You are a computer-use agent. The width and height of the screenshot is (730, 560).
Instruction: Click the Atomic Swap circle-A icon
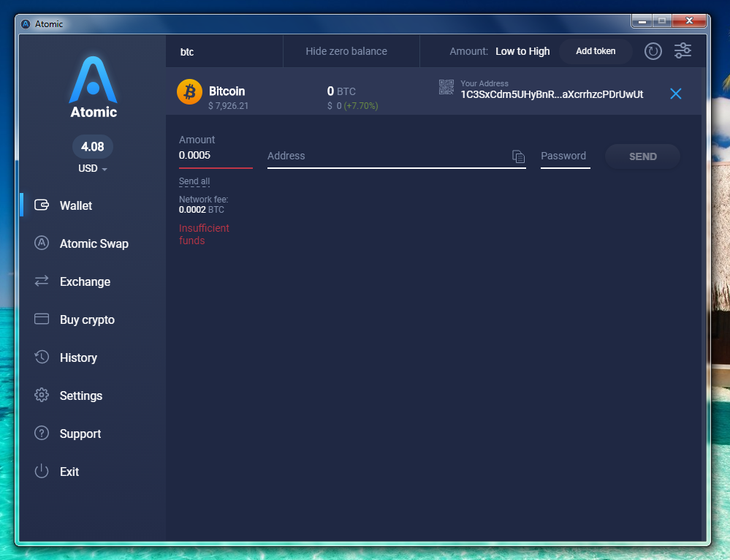[x=42, y=243]
